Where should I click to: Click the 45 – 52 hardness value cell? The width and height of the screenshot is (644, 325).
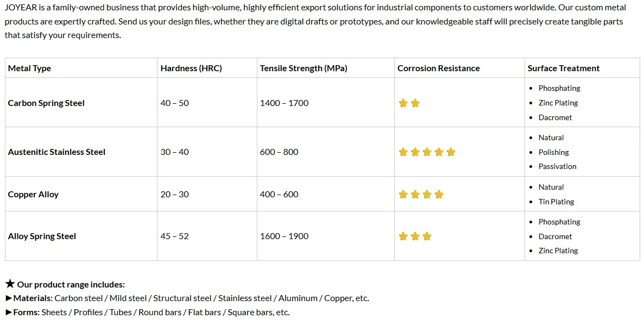point(174,236)
